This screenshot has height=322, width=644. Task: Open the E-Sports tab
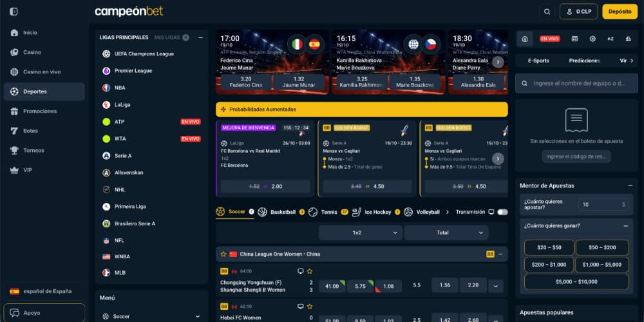pos(538,61)
